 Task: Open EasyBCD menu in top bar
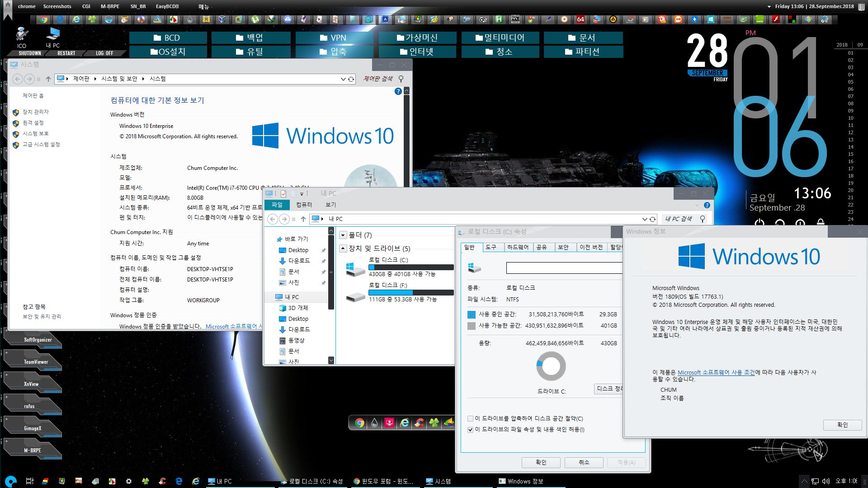coord(167,6)
